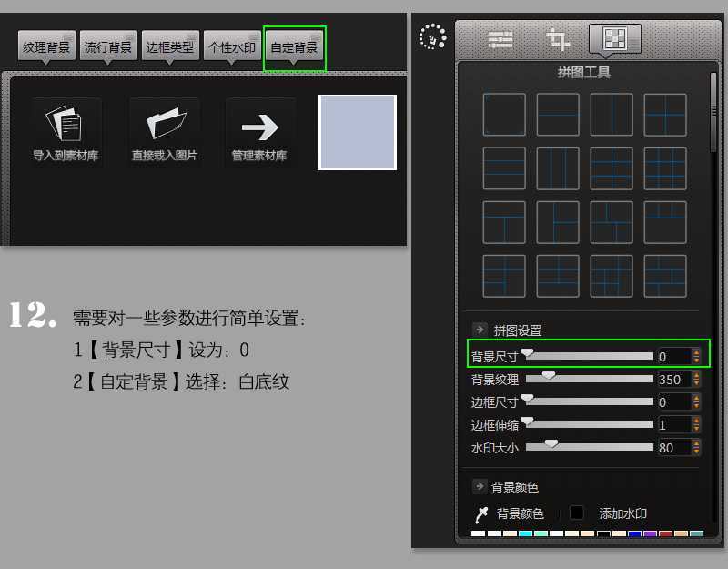Screen dimensions: 728x569
Task: Open the 个性水印 tab
Action: (x=232, y=46)
